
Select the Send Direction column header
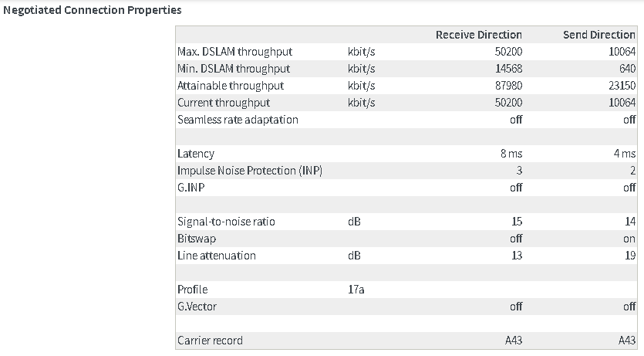tap(598, 35)
